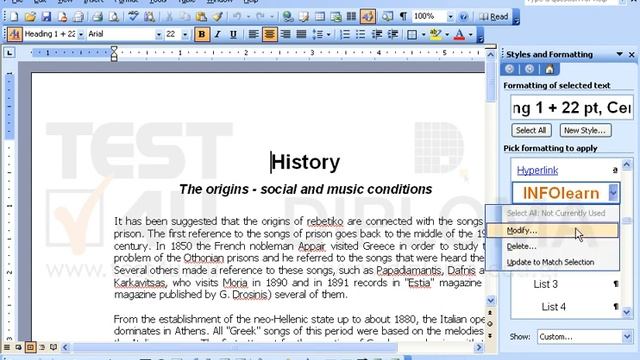Switch to Reading Layout view button

click(53, 347)
